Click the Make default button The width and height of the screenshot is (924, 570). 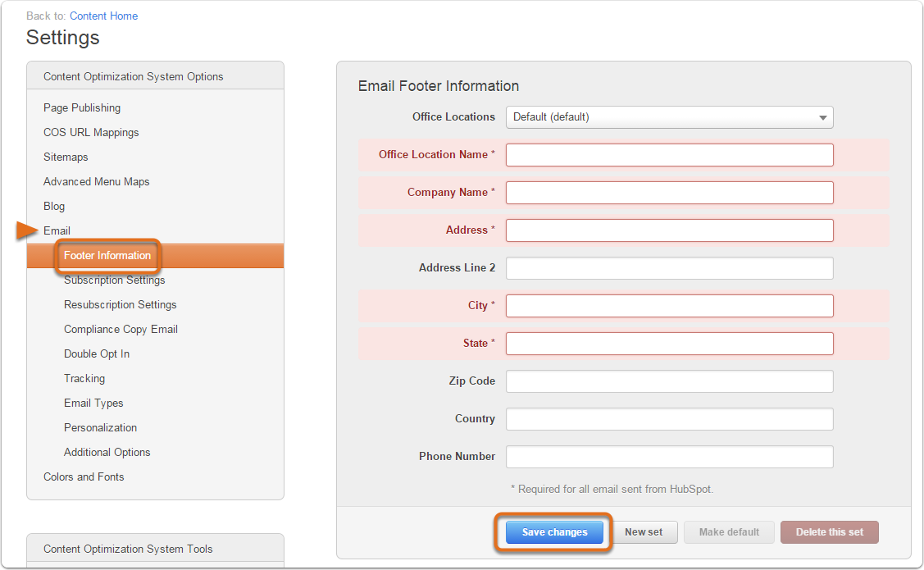(729, 532)
